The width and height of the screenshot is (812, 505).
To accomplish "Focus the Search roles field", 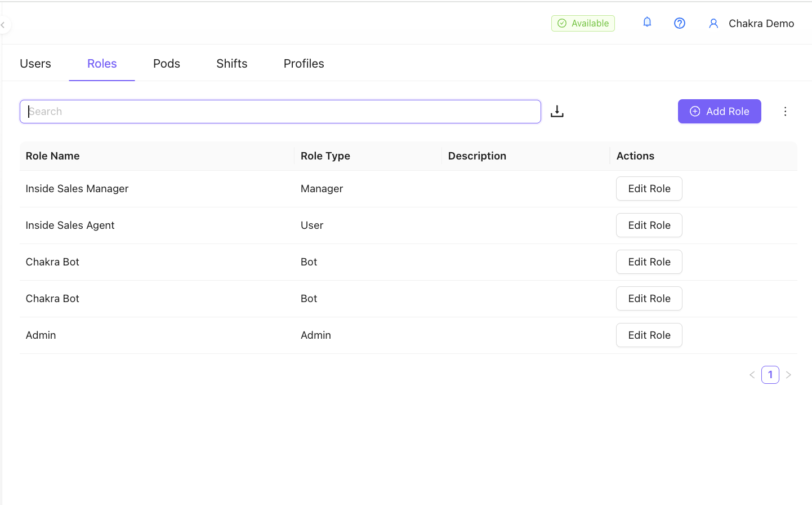I will (280, 112).
